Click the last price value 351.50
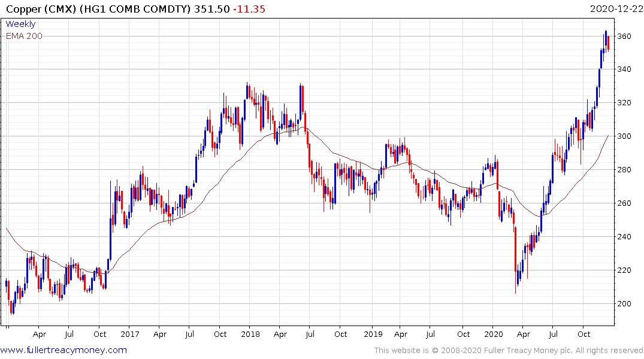The width and height of the screenshot is (644, 359). click(x=211, y=9)
